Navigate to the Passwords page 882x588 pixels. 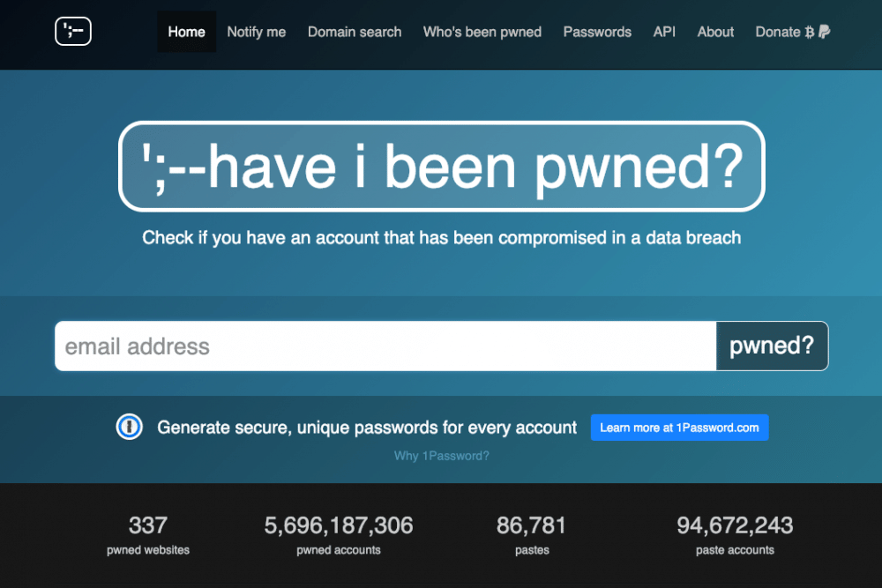(597, 32)
